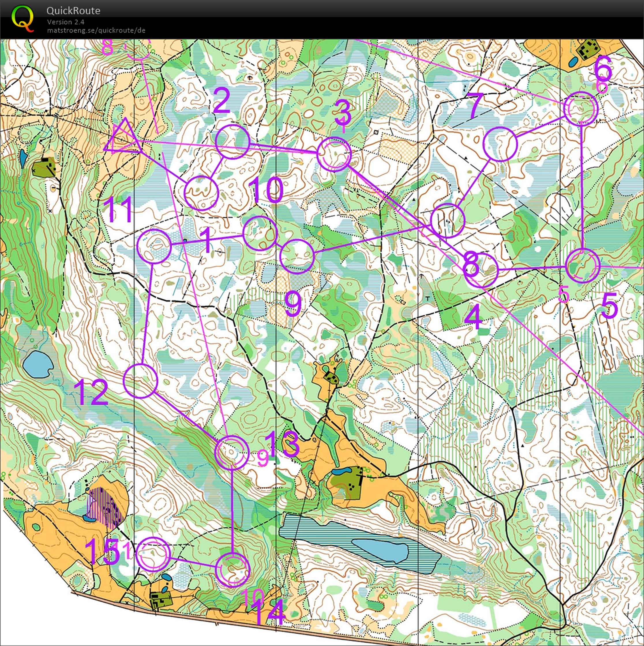Click the QuickRoute title text
Image resolution: width=644 pixels, height=646 pixels.
click(73, 11)
